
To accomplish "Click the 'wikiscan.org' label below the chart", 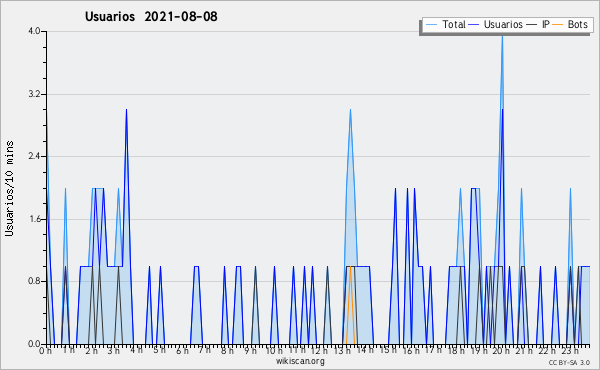I will [x=300, y=361].
